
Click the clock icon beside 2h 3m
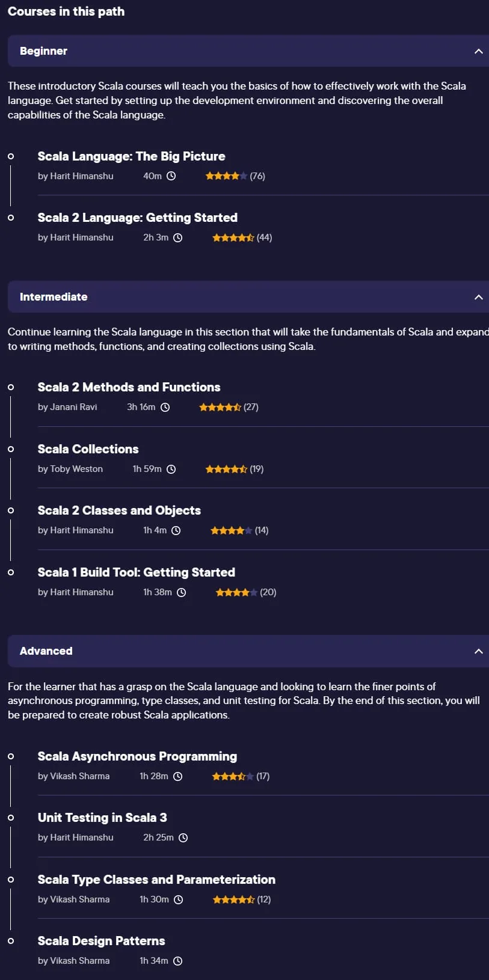click(177, 237)
